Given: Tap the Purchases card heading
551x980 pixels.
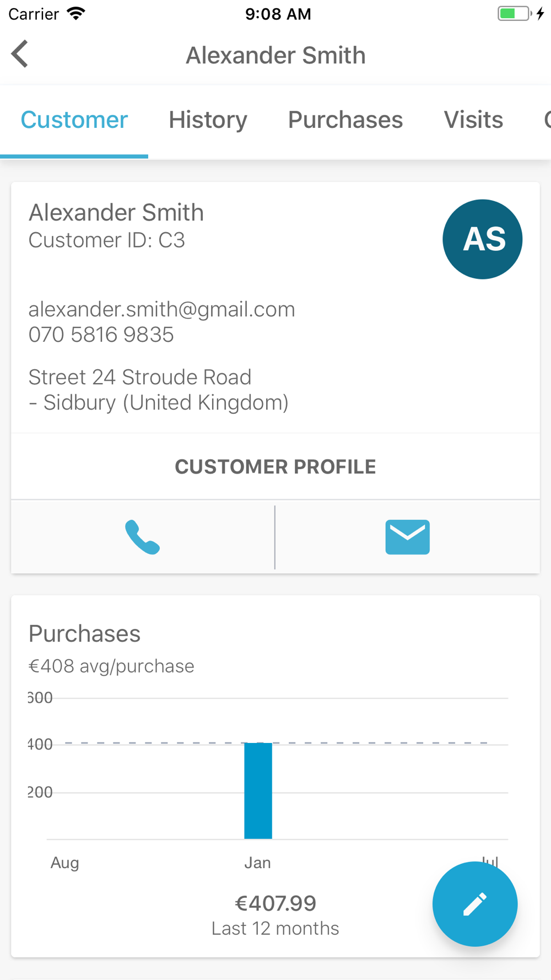Looking at the screenshot, I should [x=84, y=634].
